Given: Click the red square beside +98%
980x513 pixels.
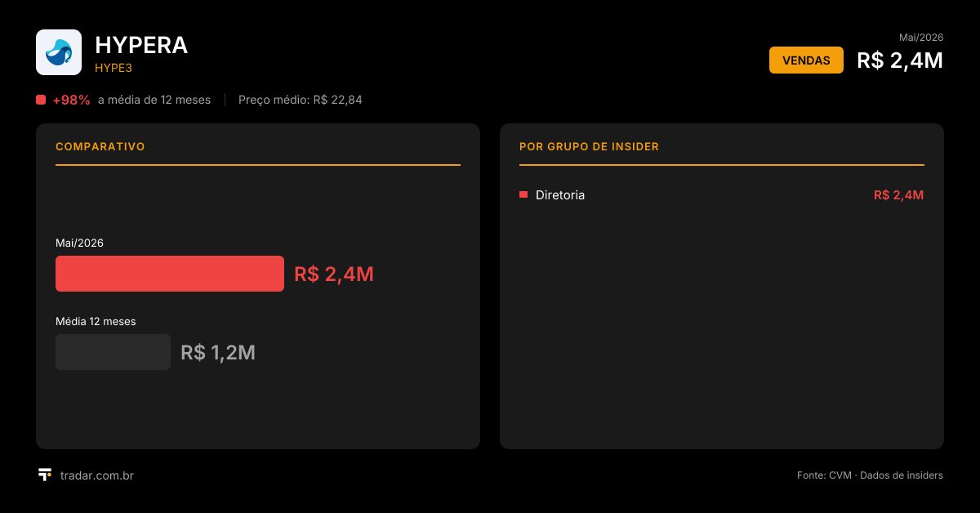Looking at the screenshot, I should point(41,100).
